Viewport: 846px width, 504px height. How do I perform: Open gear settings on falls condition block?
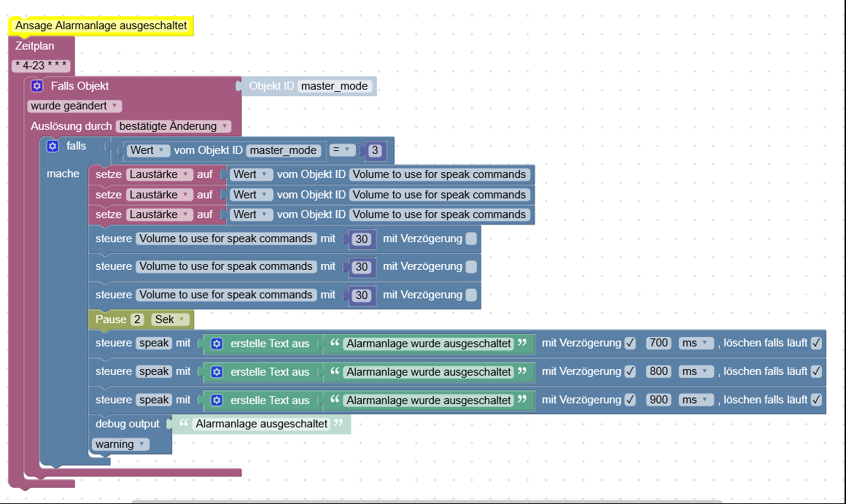click(x=53, y=146)
